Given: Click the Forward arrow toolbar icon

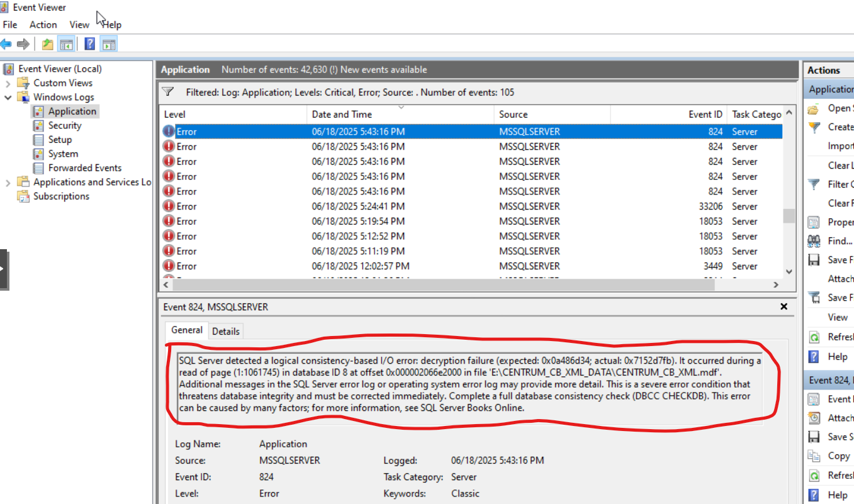Looking at the screenshot, I should [x=23, y=44].
